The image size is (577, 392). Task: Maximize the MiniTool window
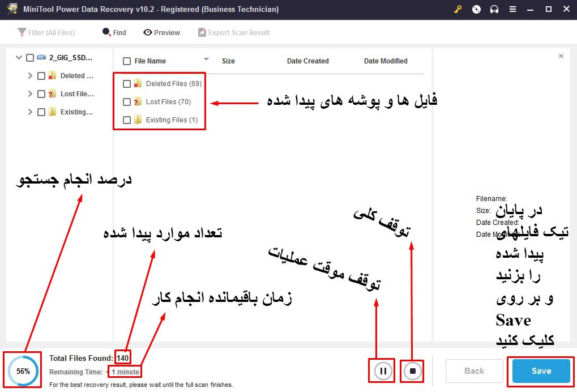click(548, 9)
